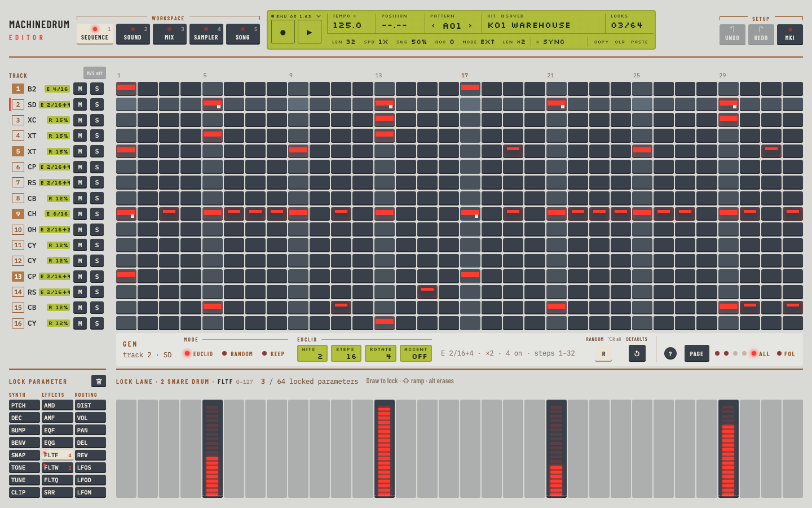Select track number 16 CY
The image size is (812, 508).
point(18,323)
